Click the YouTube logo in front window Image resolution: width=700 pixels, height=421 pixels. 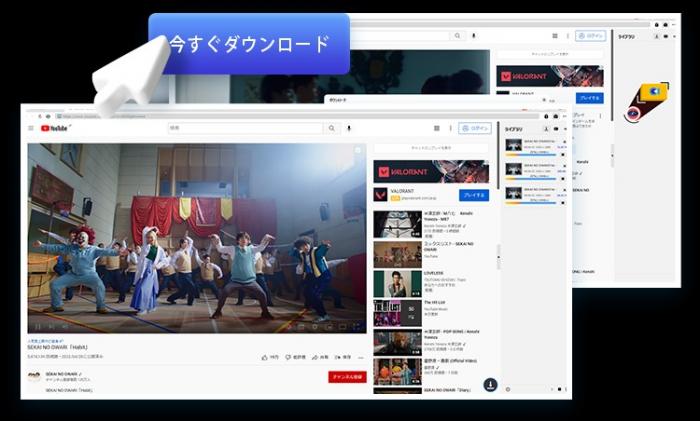[x=54, y=128]
